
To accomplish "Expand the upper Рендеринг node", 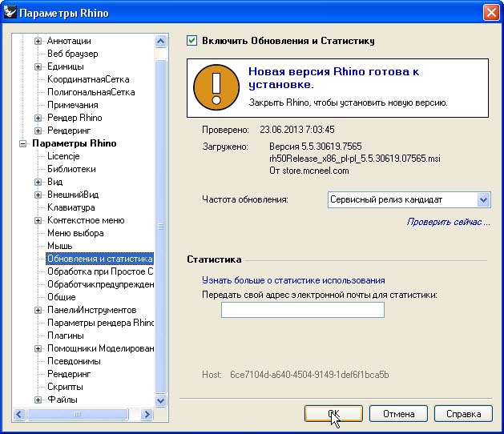I will coord(38,131).
